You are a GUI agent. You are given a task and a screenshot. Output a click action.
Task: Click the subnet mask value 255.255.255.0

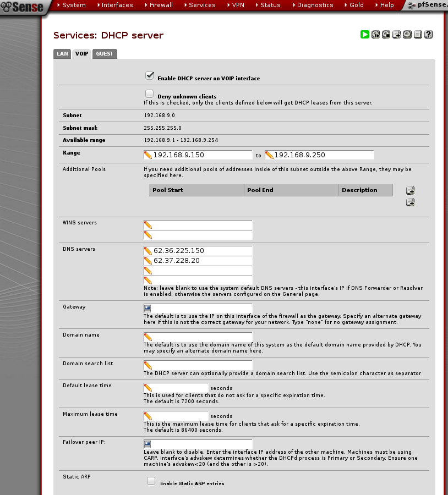pos(163,128)
